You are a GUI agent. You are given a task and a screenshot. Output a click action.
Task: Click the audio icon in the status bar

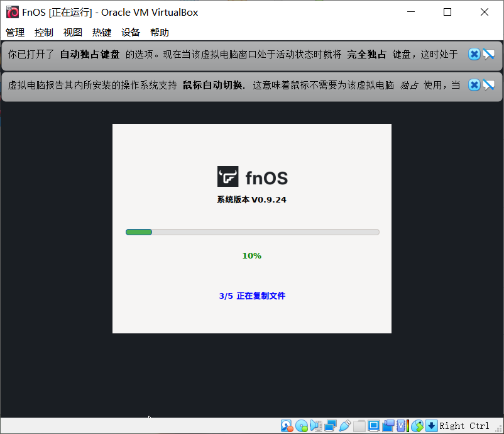[316, 426]
